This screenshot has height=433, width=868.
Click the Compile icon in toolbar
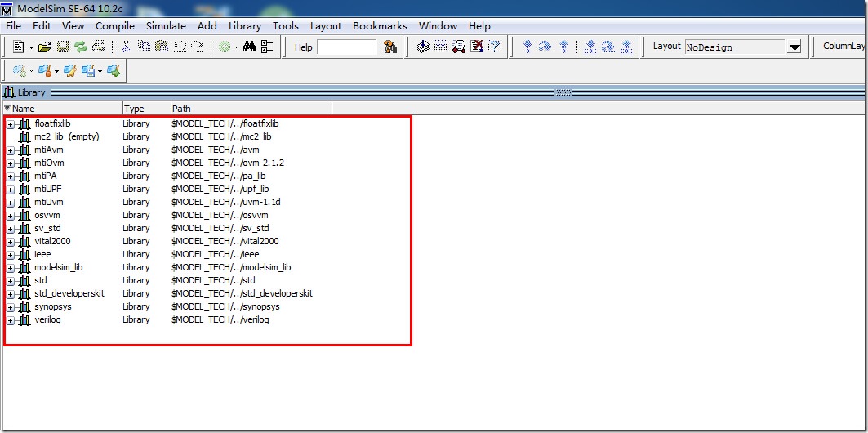click(423, 47)
